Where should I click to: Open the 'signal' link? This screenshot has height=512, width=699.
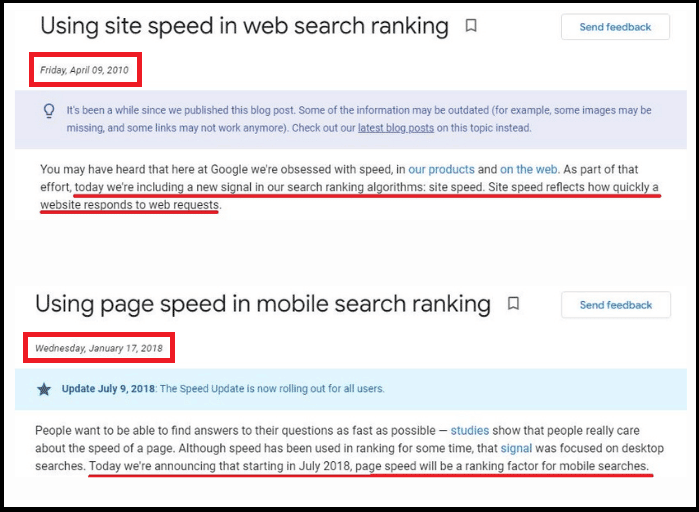click(x=516, y=448)
